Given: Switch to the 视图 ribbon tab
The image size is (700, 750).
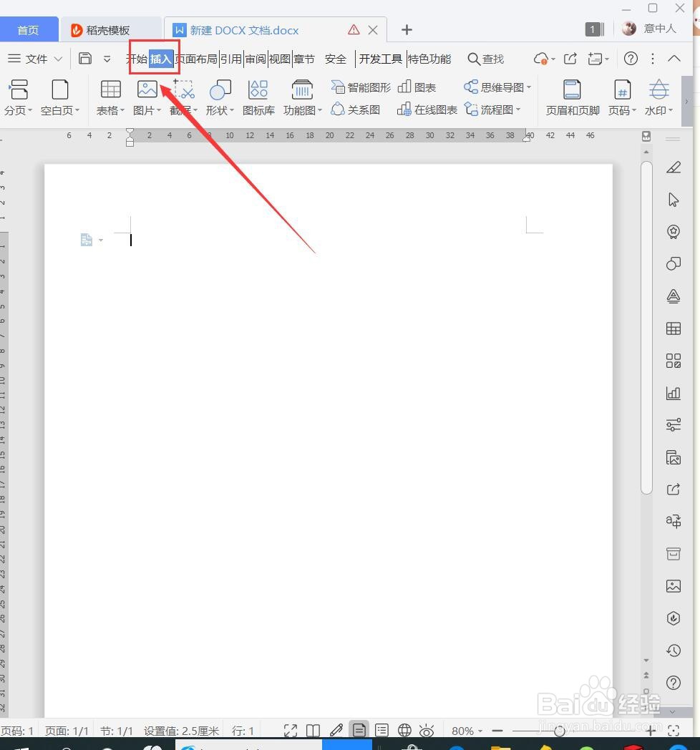Looking at the screenshot, I should (x=280, y=59).
